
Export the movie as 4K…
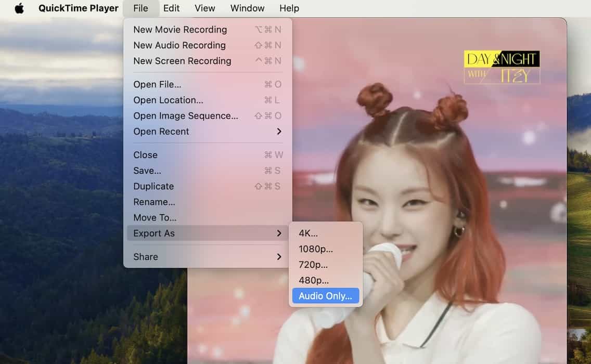tap(308, 233)
